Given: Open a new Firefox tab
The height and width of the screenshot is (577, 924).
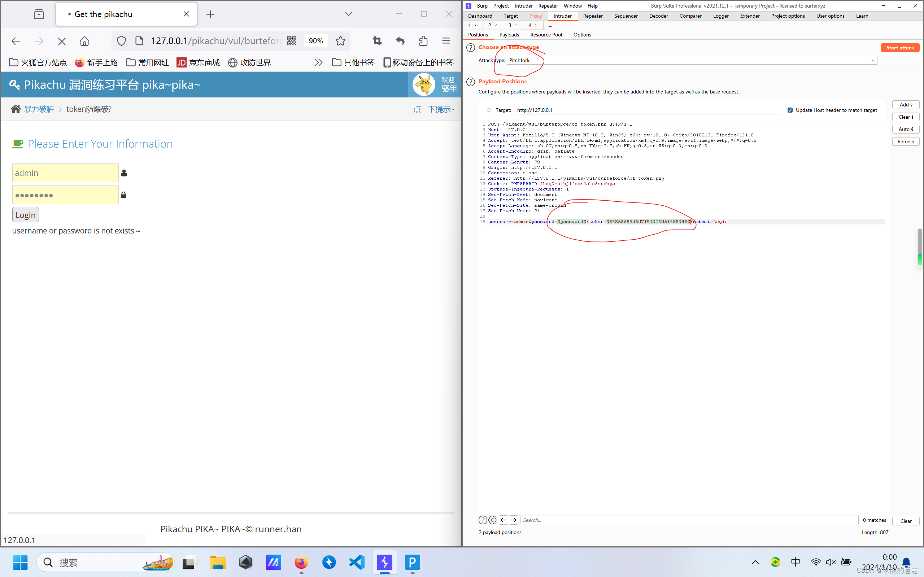Looking at the screenshot, I should point(210,14).
